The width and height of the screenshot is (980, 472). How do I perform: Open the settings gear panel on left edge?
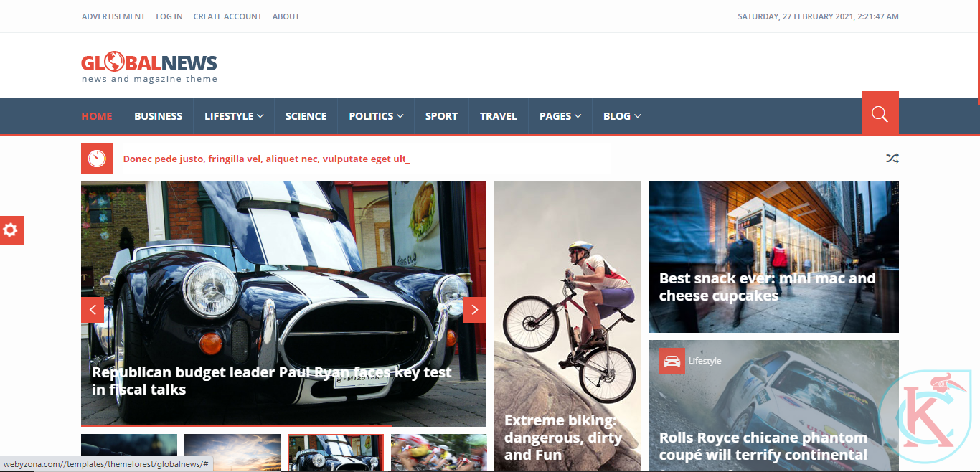[x=11, y=230]
